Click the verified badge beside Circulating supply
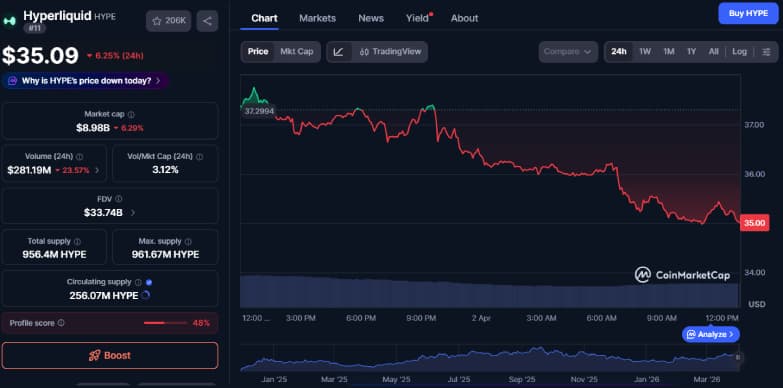The height and width of the screenshot is (388, 783). tap(149, 282)
